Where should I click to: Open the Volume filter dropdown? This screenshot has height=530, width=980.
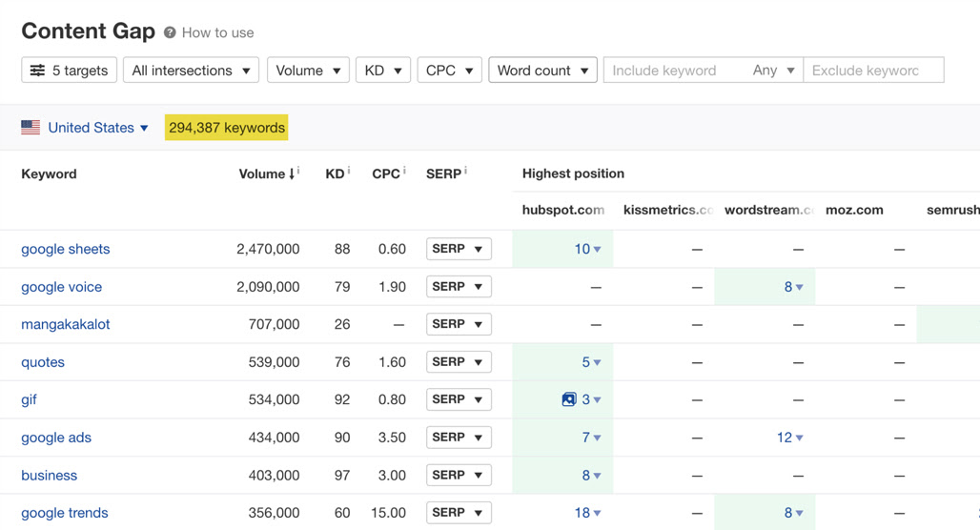click(308, 70)
